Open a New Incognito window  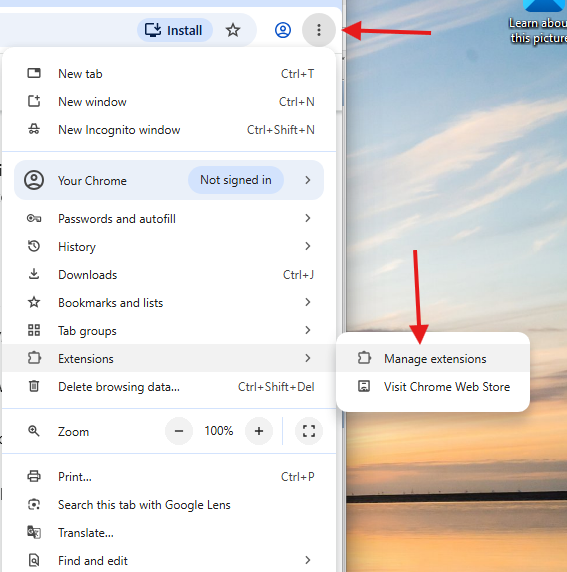[169, 130]
